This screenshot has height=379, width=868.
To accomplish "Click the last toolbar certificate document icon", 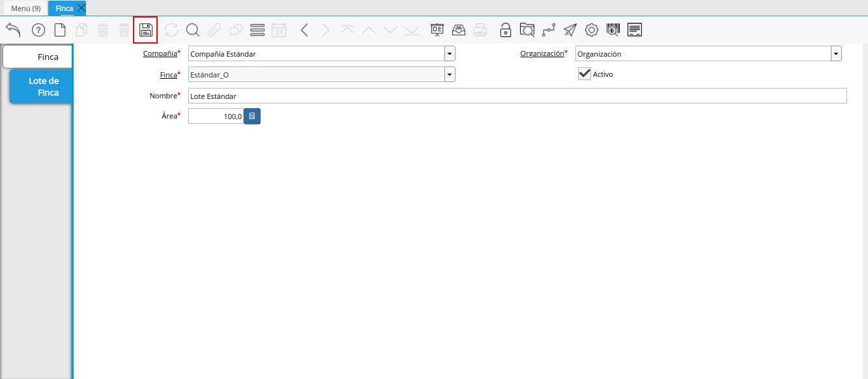I will click(x=635, y=29).
